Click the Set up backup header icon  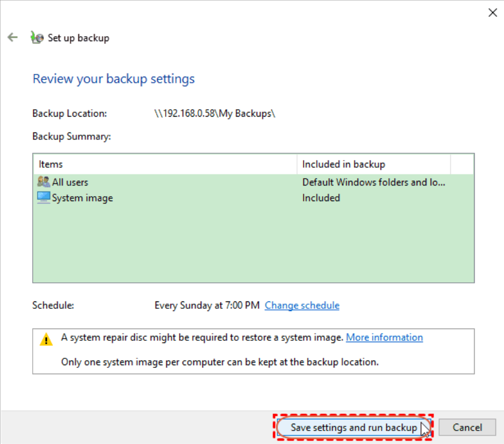37,37
